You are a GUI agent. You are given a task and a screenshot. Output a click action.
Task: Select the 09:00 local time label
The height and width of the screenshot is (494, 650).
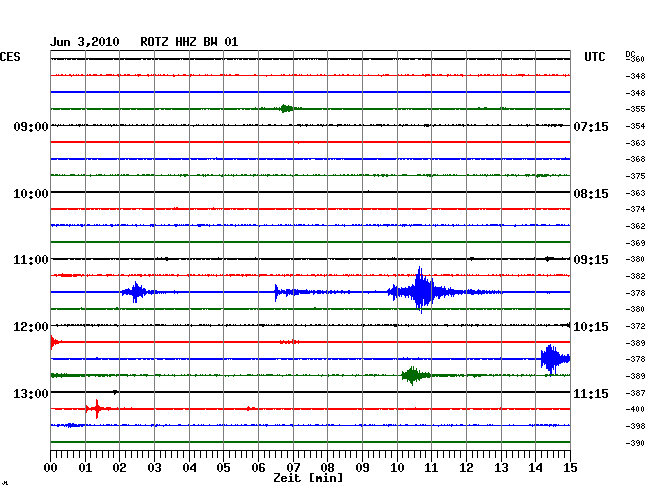[x=31, y=126]
